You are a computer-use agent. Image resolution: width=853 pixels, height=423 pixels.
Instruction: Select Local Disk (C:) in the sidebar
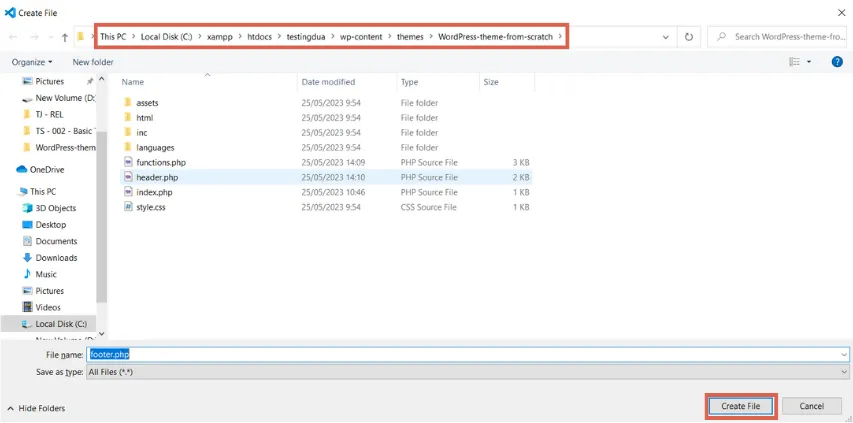coord(54,324)
